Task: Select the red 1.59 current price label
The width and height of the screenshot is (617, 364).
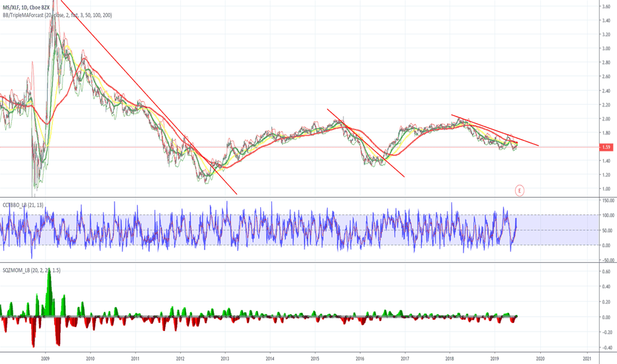Action: click(606, 147)
